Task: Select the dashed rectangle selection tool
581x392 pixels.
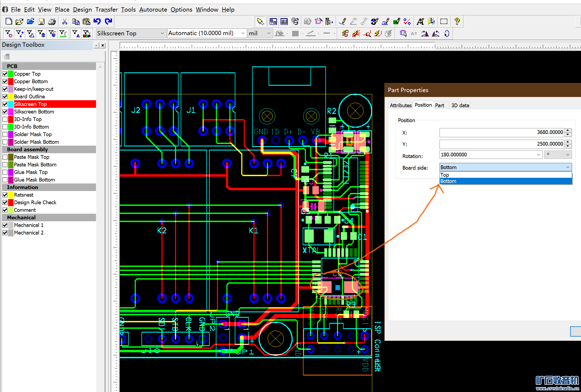Action: coord(444,22)
